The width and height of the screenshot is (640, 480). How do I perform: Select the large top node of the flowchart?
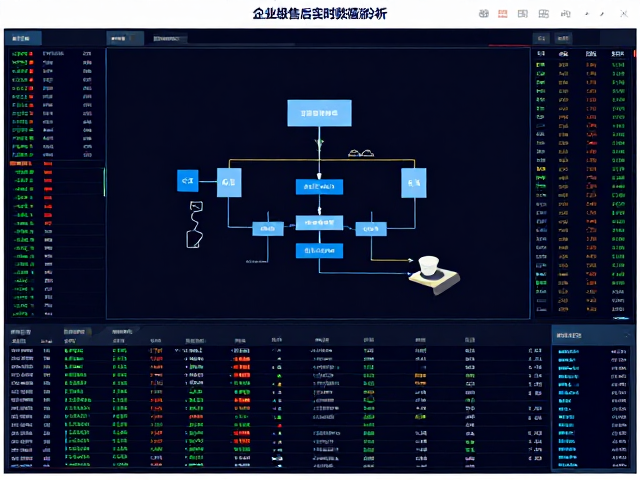(x=319, y=113)
